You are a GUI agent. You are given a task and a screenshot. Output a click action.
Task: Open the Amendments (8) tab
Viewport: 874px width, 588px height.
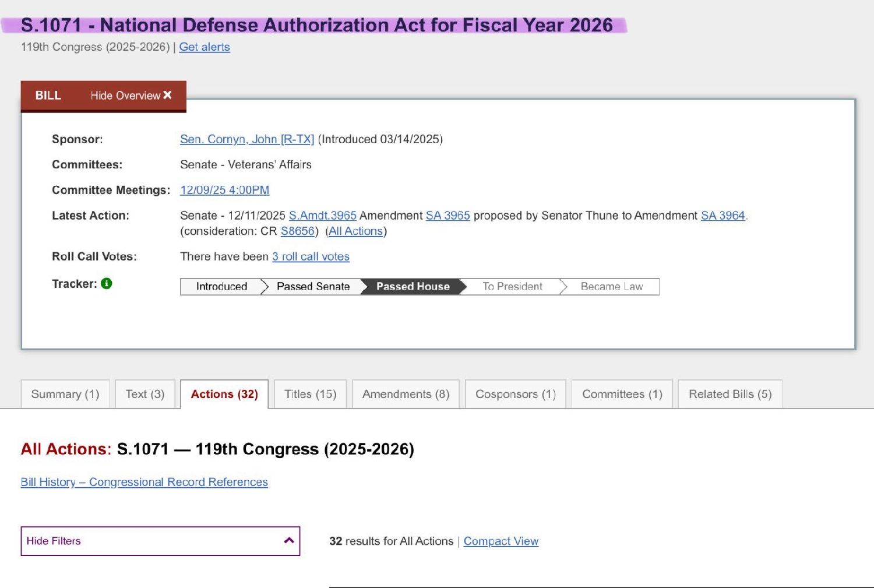[406, 395]
